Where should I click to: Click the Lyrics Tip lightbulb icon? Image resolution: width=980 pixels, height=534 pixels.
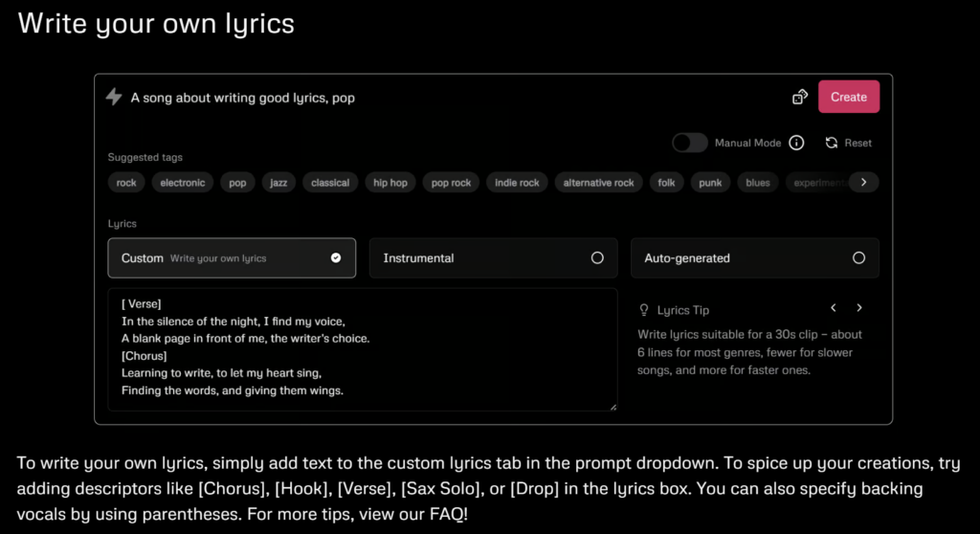coord(644,309)
